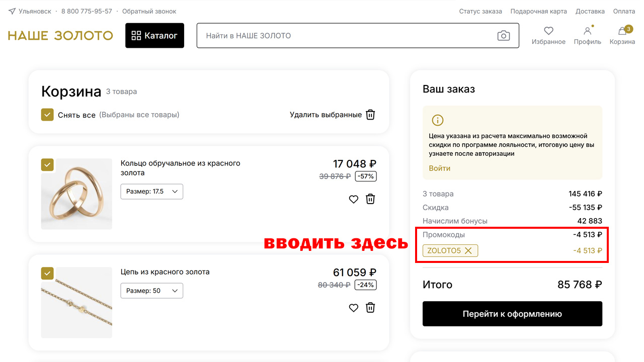The height and width of the screenshot is (362, 644).
Task: Open Кольцо обручальное из красного золота title
Action: click(181, 168)
